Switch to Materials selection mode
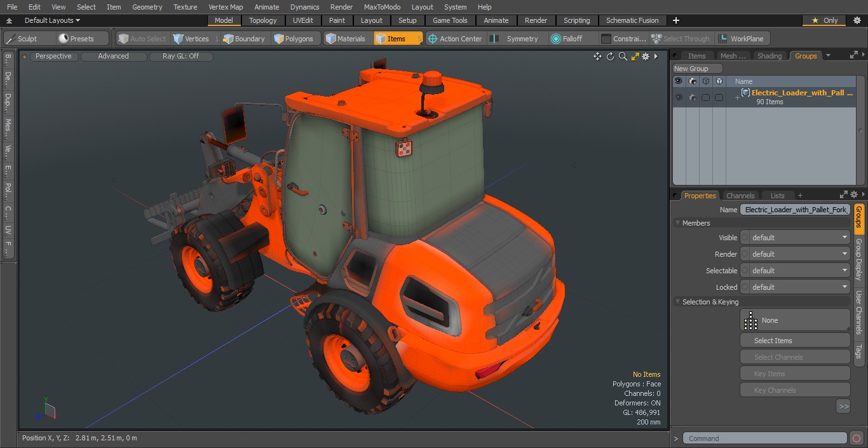868x448 pixels. click(346, 39)
